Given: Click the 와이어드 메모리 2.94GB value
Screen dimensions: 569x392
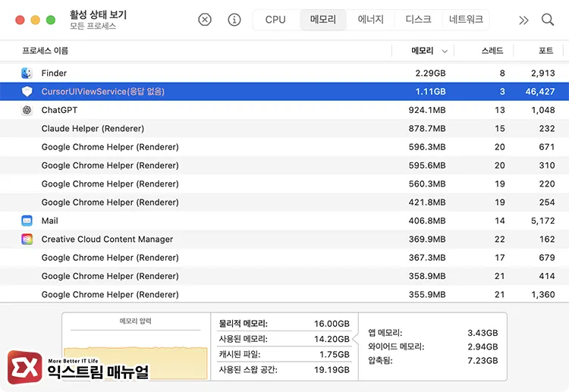Looking at the screenshot, I should tap(483, 347).
